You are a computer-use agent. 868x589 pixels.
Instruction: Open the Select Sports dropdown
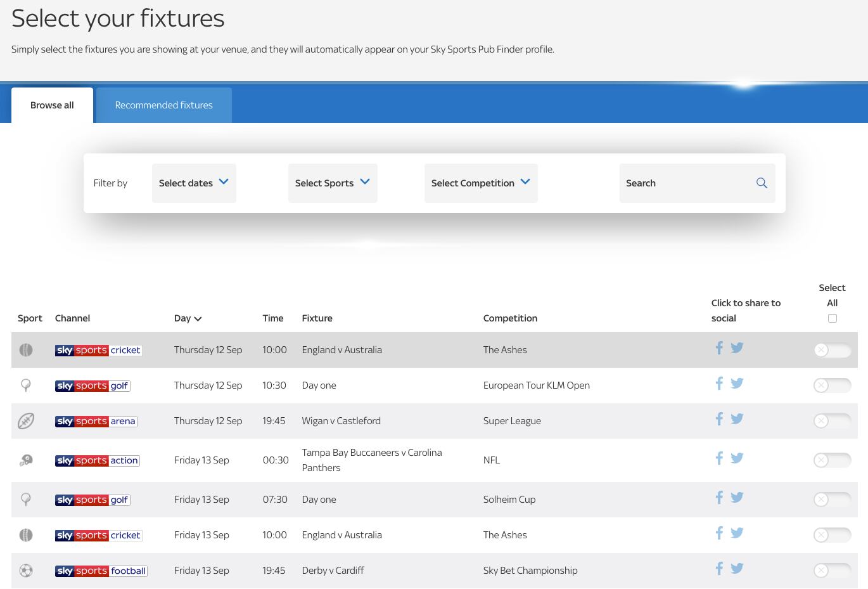[333, 183]
